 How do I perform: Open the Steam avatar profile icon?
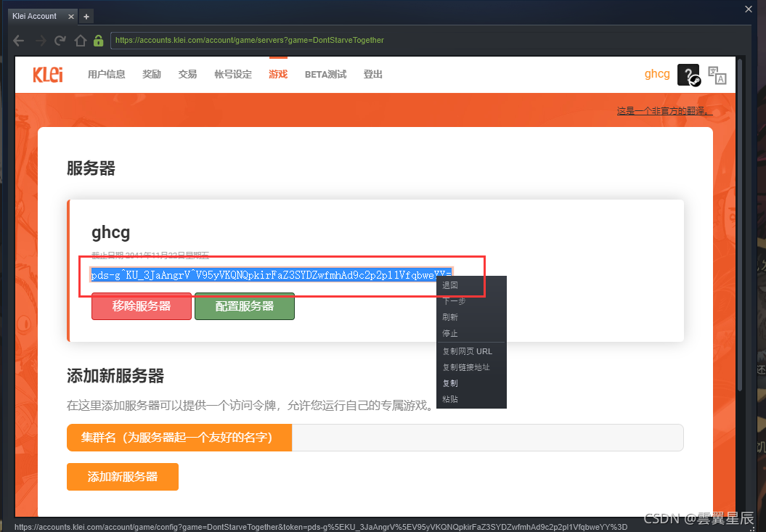coord(688,75)
